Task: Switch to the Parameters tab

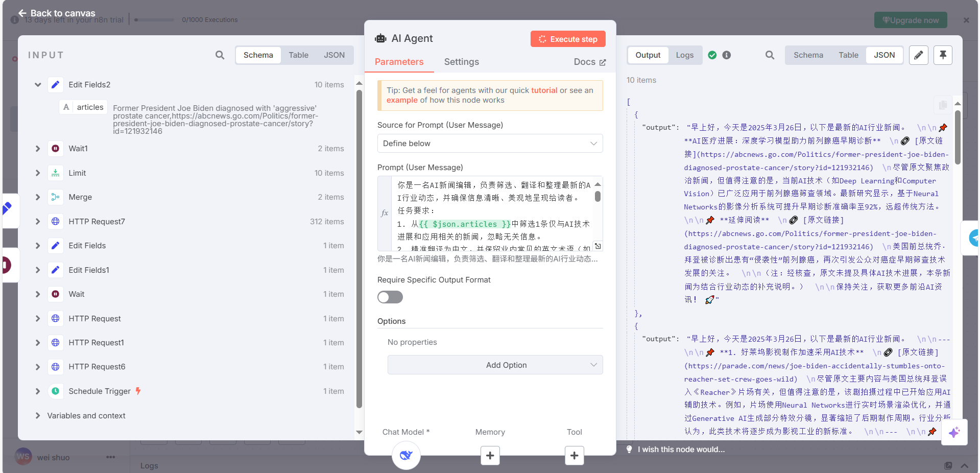Action: (x=399, y=62)
